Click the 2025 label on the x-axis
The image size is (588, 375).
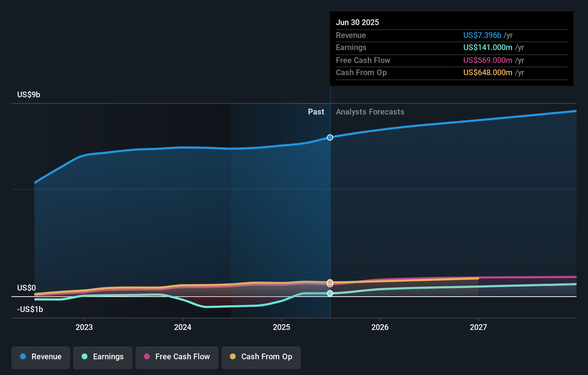pos(281,327)
